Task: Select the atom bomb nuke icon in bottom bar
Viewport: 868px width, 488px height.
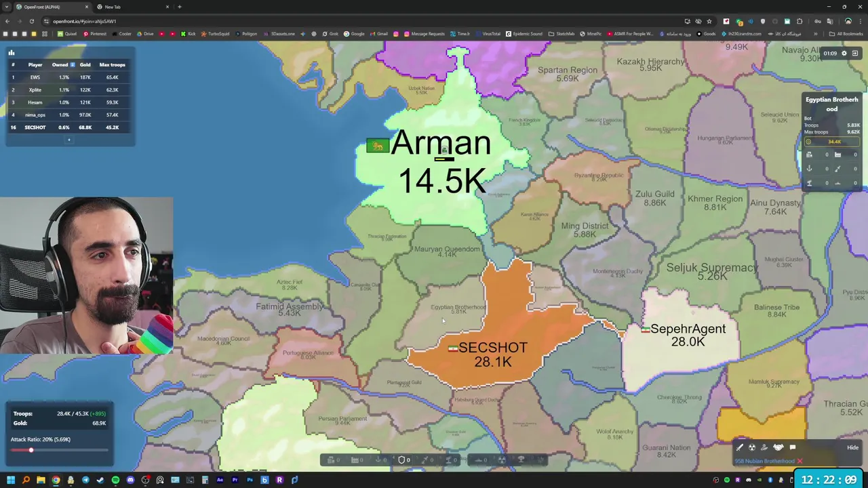Action: tap(502, 460)
